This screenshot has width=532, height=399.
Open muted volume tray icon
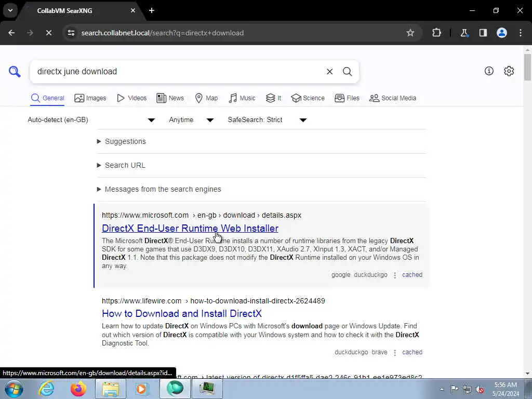pos(480,389)
